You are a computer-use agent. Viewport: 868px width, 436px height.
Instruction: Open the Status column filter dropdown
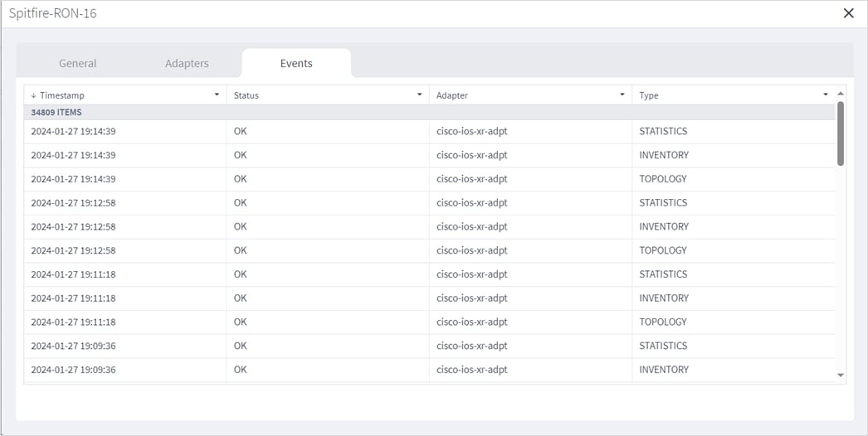[x=419, y=95]
